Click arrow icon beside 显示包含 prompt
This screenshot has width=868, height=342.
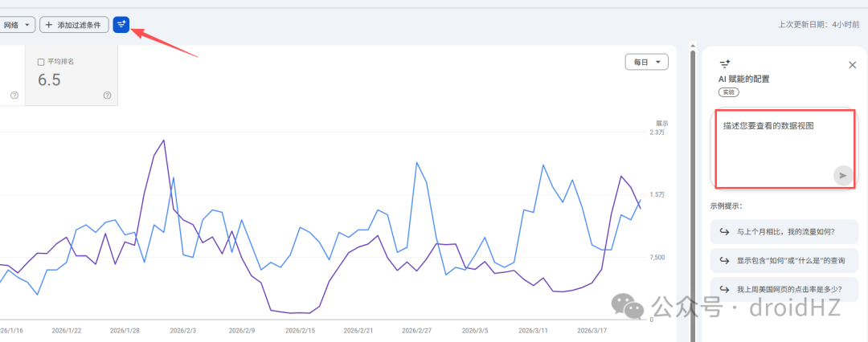pos(723,261)
